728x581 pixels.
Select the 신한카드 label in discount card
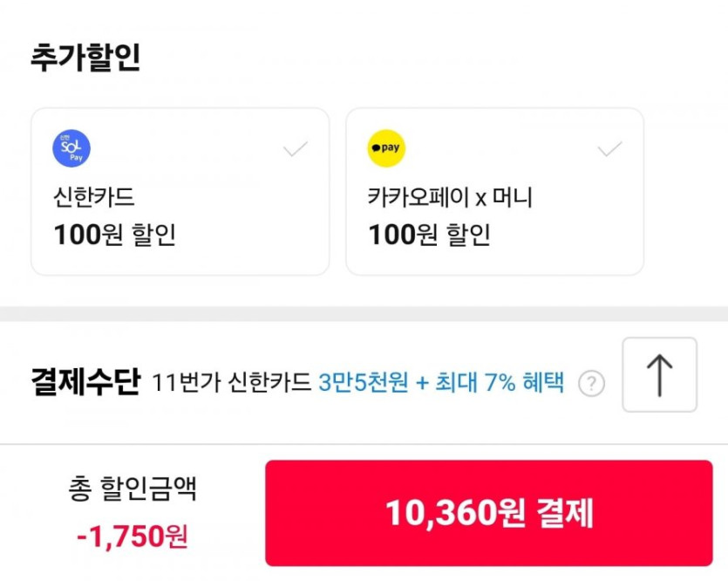click(94, 198)
